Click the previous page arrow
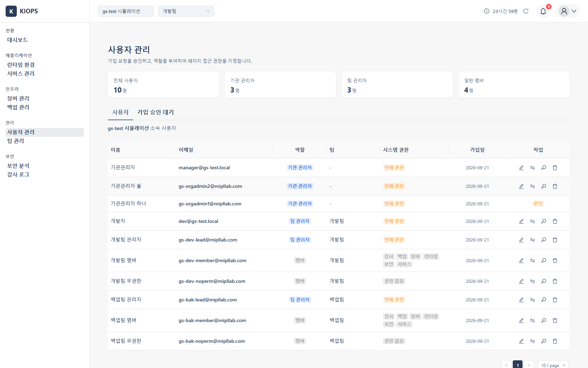 click(506, 365)
